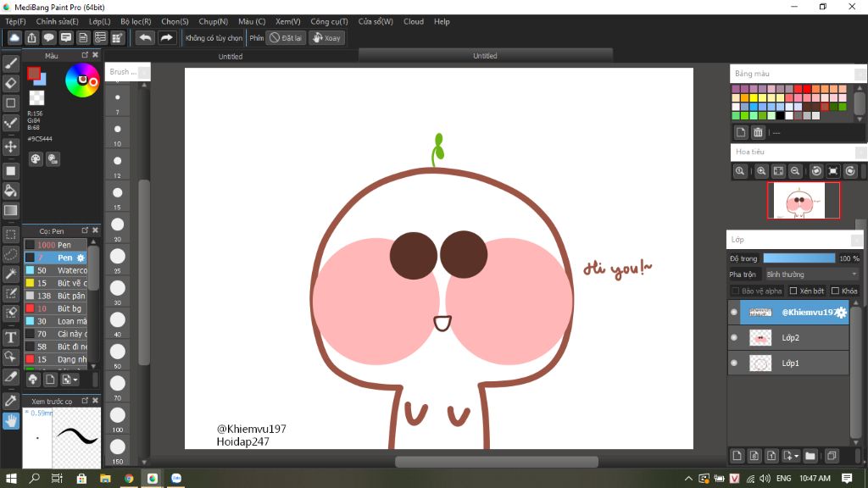Select the Move tool
Image resolution: width=868 pixels, height=488 pixels.
tap(10, 147)
